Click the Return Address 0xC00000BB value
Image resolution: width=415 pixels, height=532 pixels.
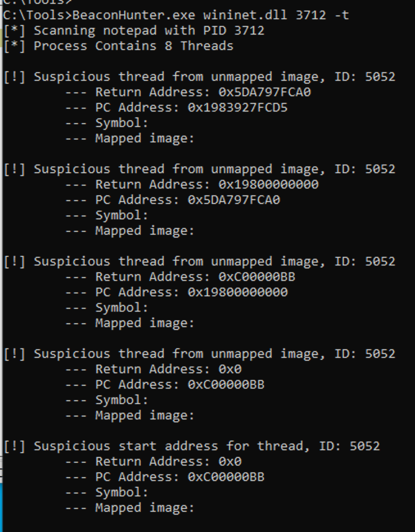tap(257, 277)
